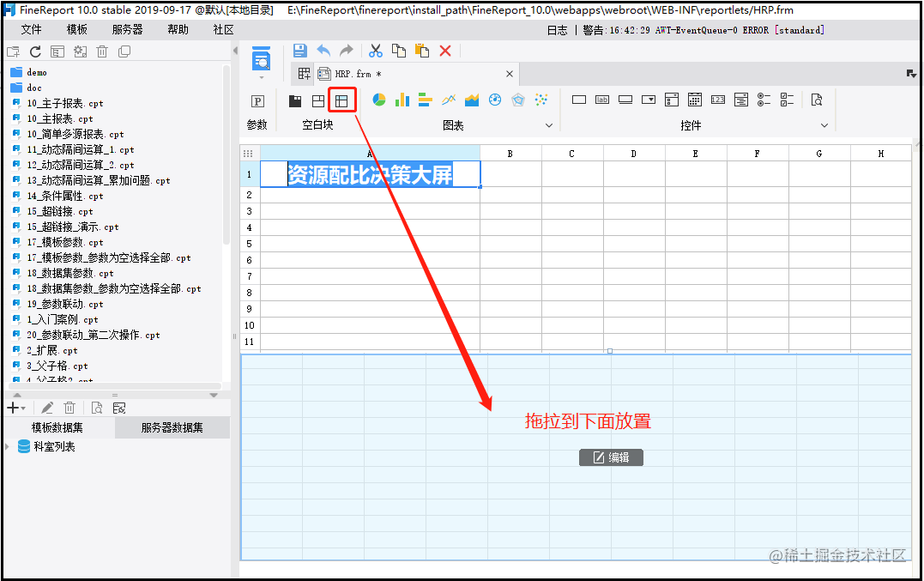
Task: Edit dataset with the pencil icon
Action: pyautogui.click(x=47, y=408)
